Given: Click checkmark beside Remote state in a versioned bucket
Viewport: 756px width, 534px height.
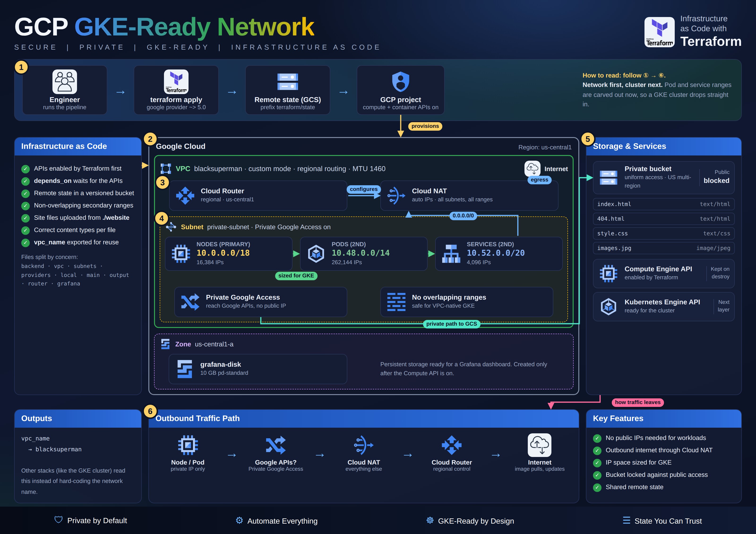Looking at the screenshot, I should (x=25, y=194).
